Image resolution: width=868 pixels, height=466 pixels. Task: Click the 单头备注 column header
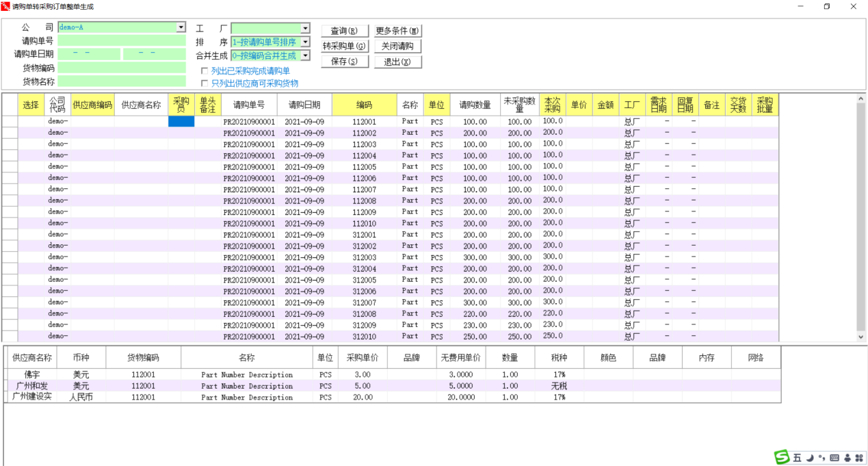coord(208,105)
